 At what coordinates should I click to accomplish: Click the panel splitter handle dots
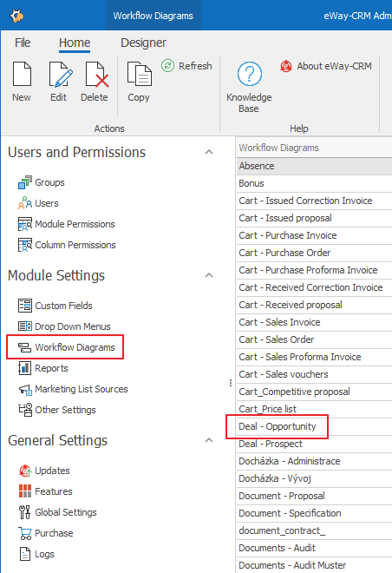coord(231,383)
